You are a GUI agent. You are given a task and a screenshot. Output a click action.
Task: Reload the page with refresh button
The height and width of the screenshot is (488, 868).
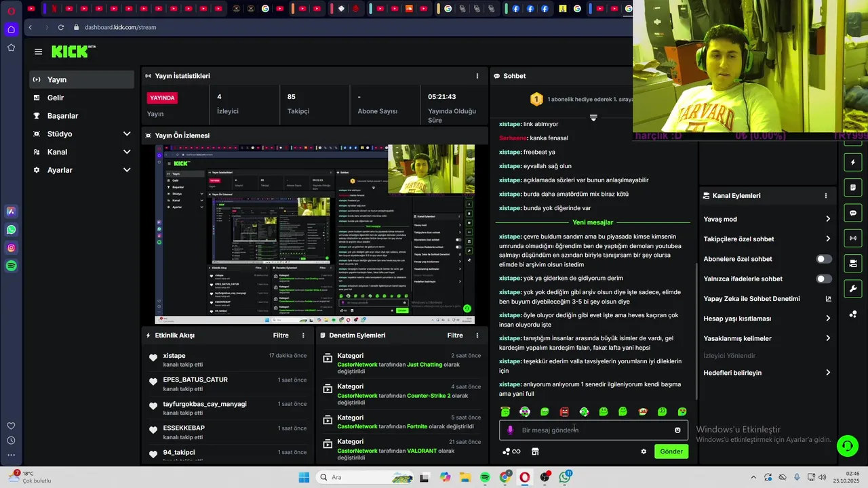(x=61, y=27)
